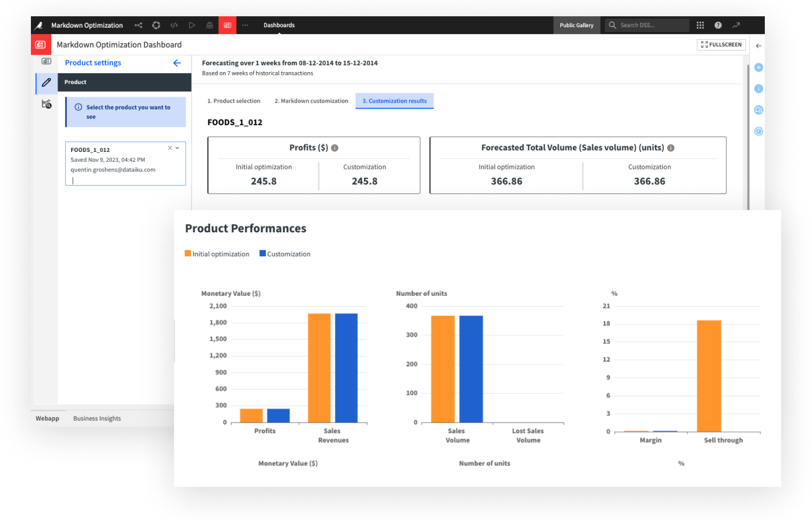Open the applications grid icon
Viewport: 812px width, 521px height.
700,26
